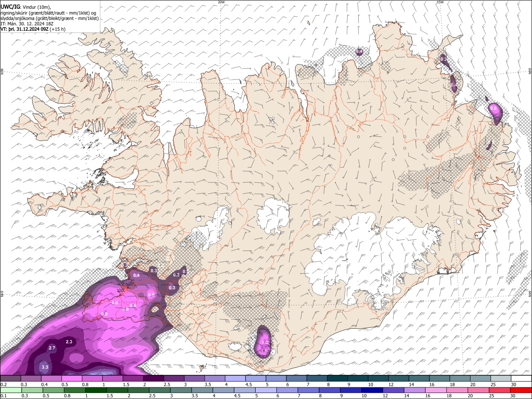Image resolution: width=532 pixels, height=399 pixels.
Task: Click the small Vestmannaeyjar island off the south coast
Action: (x=202, y=367)
